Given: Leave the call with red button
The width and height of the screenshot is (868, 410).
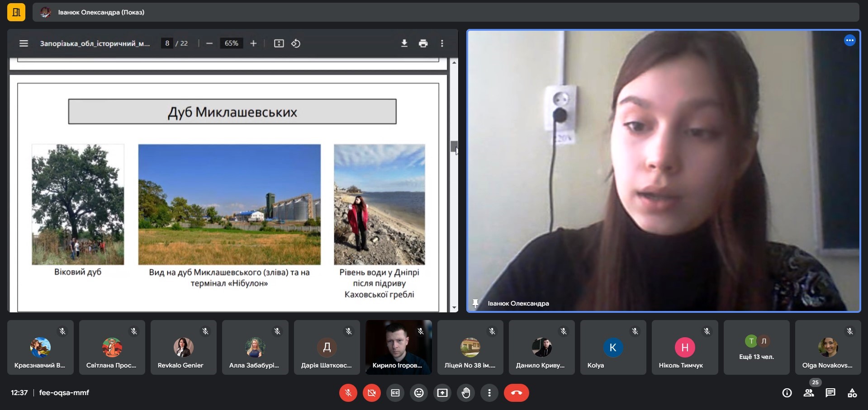Looking at the screenshot, I should click(516, 393).
